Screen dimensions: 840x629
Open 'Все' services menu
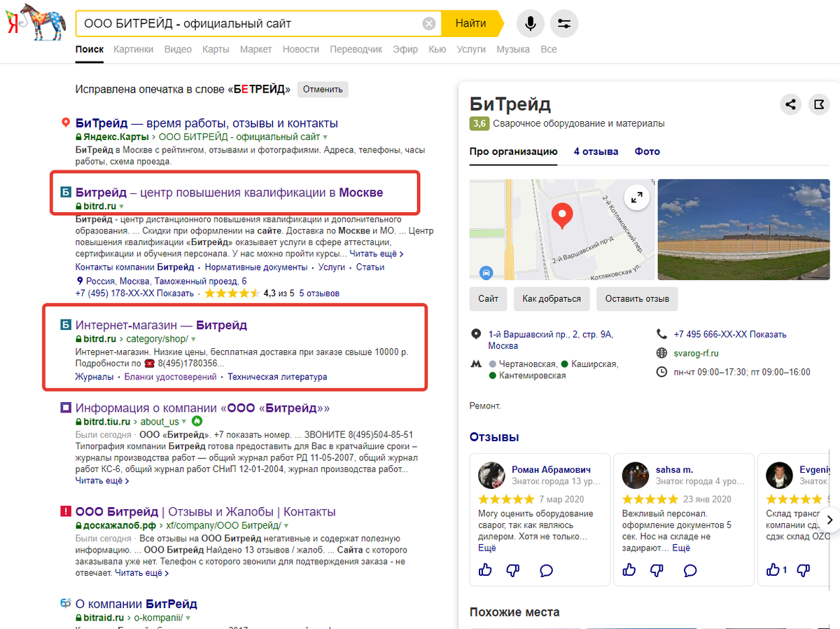coord(549,49)
